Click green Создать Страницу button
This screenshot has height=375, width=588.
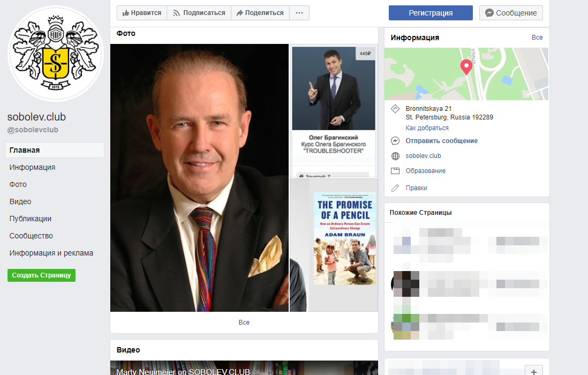[x=42, y=275]
